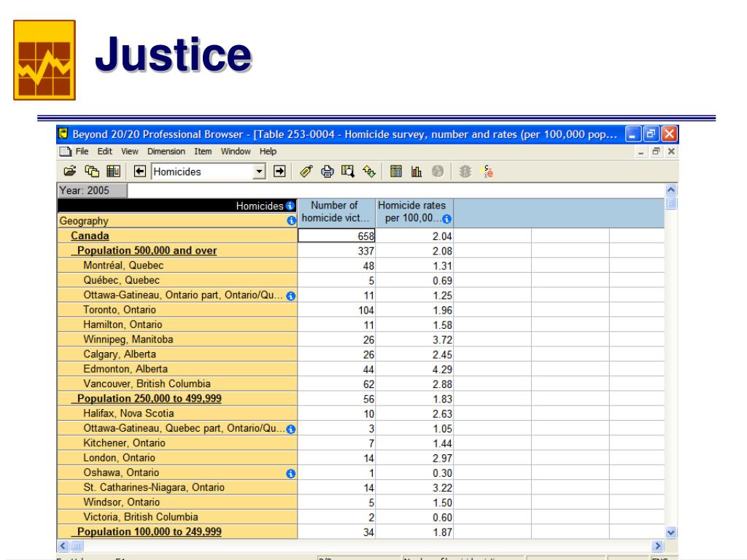Collapse Population 500,000 and over group
747x560 pixels.
pos(147,251)
